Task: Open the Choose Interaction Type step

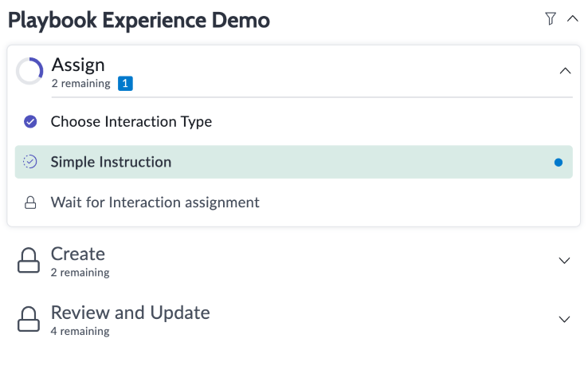Action: [x=131, y=121]
